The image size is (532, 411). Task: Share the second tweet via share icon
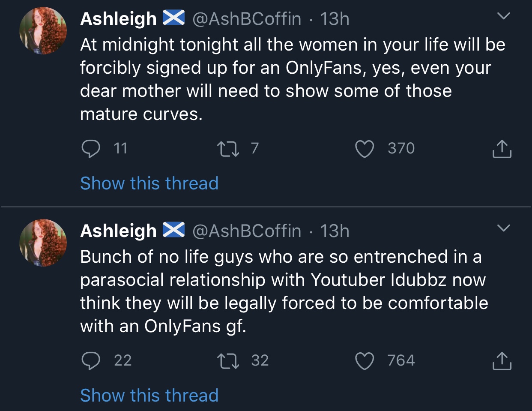(502, 361)
